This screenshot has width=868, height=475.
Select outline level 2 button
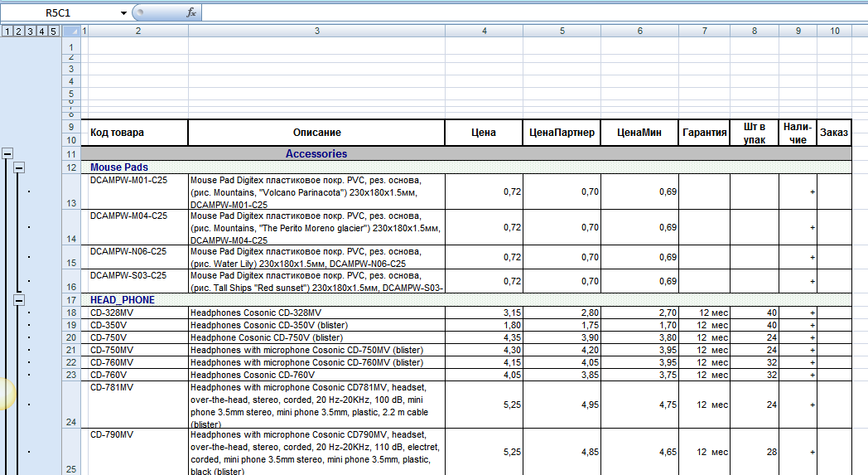19,31
